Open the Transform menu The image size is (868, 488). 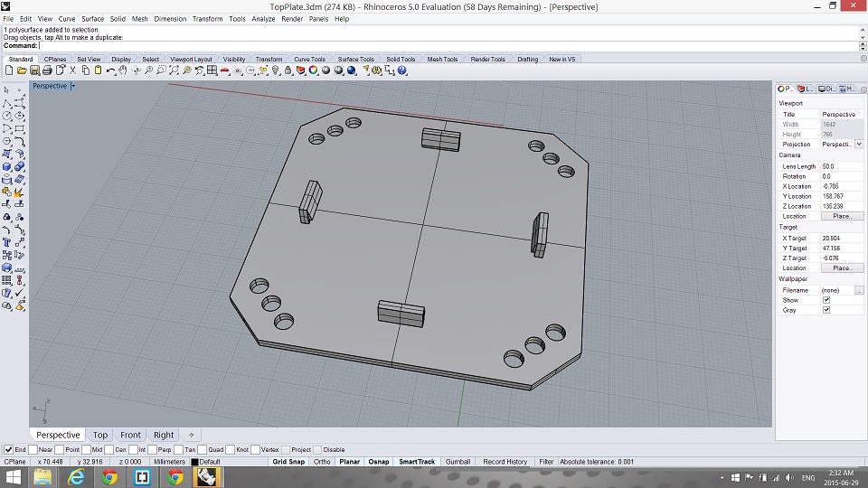click(x=207, y=18)
